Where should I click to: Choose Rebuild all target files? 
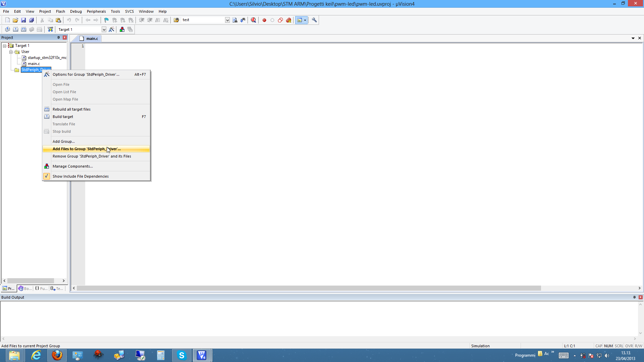point(71,109)
